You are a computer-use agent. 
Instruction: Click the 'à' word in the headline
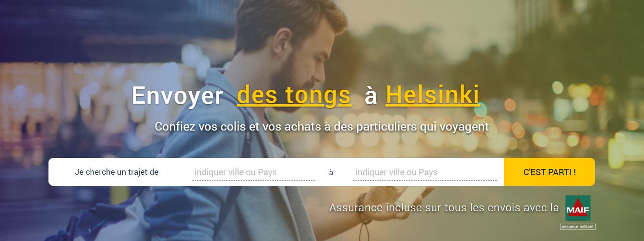click(371, 95)
